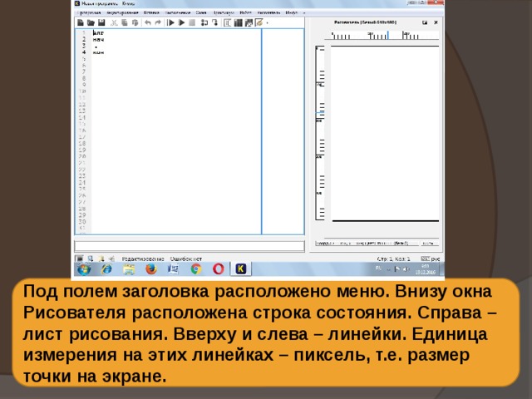Open Word from taskbar
532x399 pixels.
(x=174, y=269)
